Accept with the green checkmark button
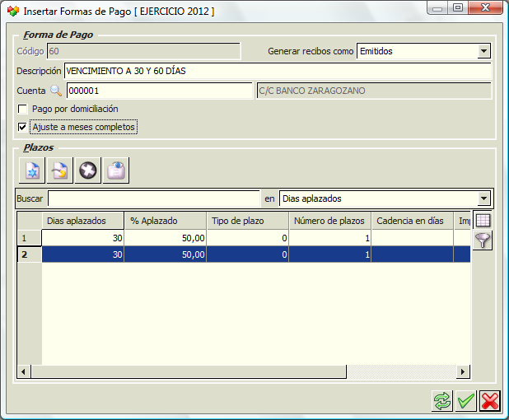 (x=466, y=401)
